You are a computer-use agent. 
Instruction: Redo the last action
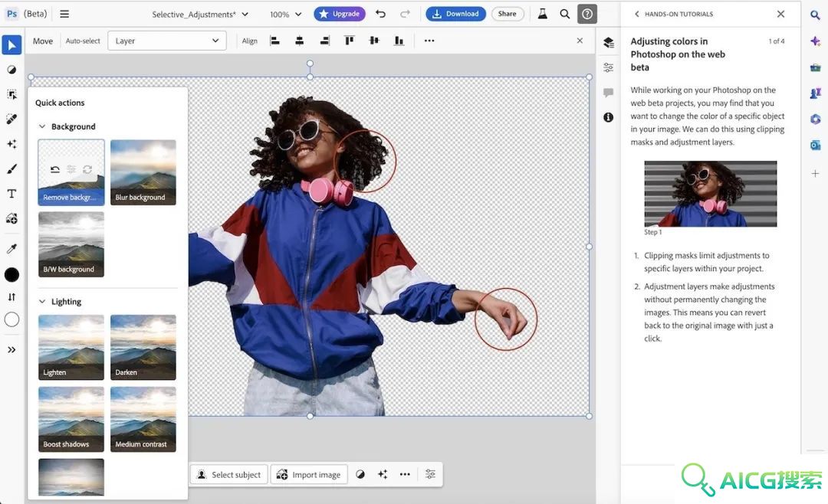pyautogui.click(x=405, y=14)
